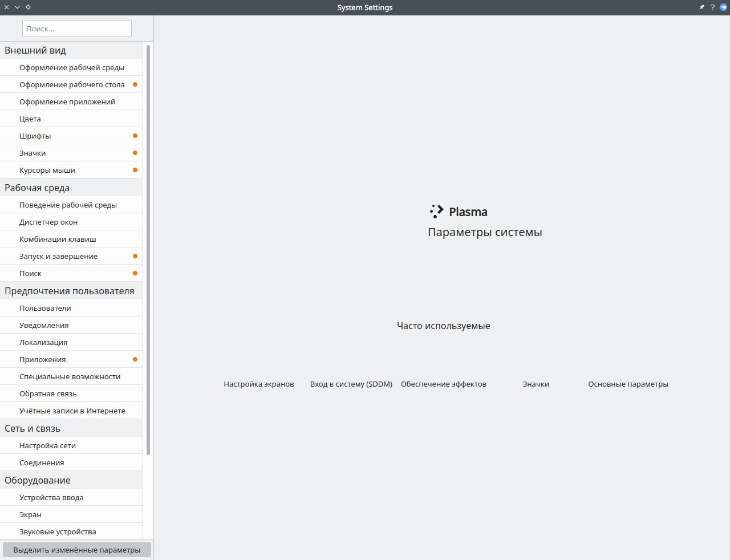The image size is (730, 560).
Task: Click the question mark help icon
Action: [x=712, y=7]
